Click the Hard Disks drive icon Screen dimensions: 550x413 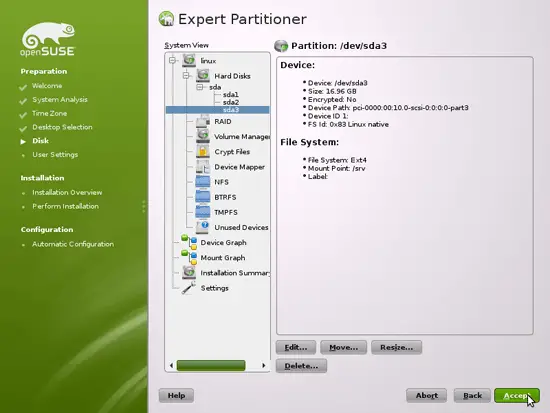click(203, 75)
